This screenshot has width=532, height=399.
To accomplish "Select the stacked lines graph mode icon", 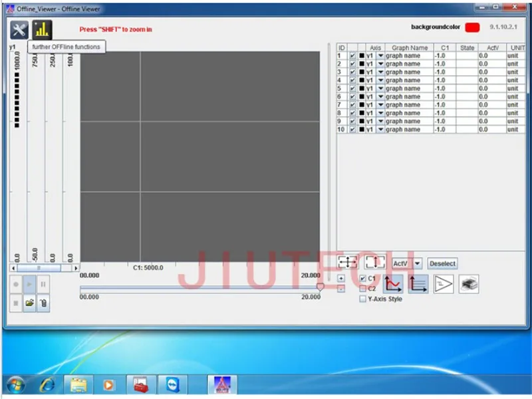I will click(418, 284).
